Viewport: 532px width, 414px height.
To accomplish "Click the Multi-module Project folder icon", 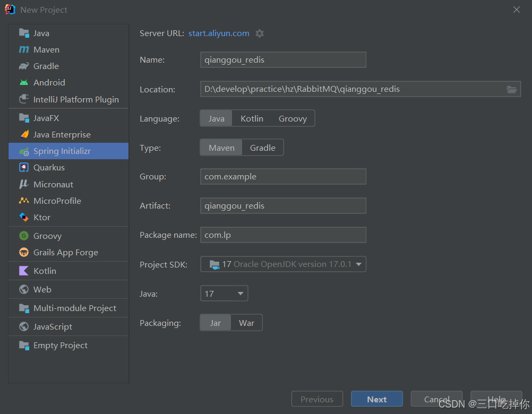I will (x=24, y=308).
